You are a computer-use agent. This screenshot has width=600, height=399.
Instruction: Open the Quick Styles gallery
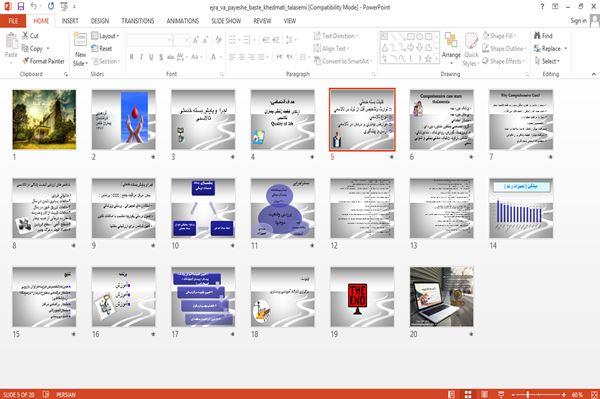click(471, 50)
